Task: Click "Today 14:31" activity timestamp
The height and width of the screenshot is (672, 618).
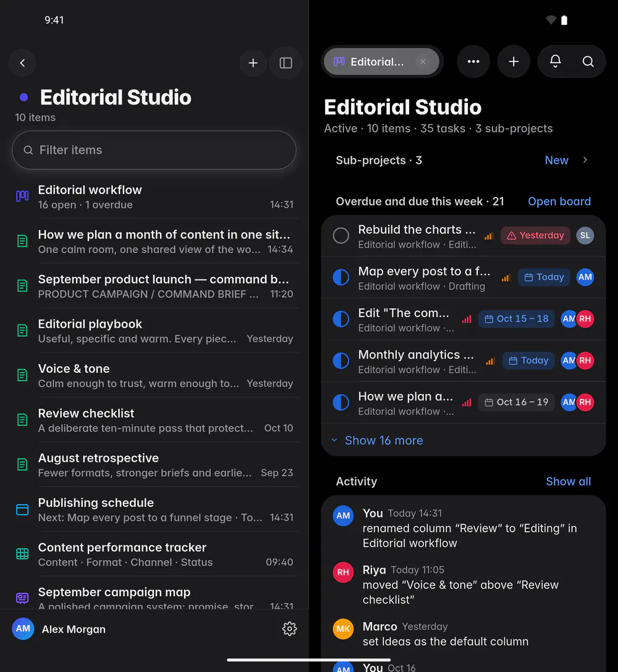Action: point(415,514)
